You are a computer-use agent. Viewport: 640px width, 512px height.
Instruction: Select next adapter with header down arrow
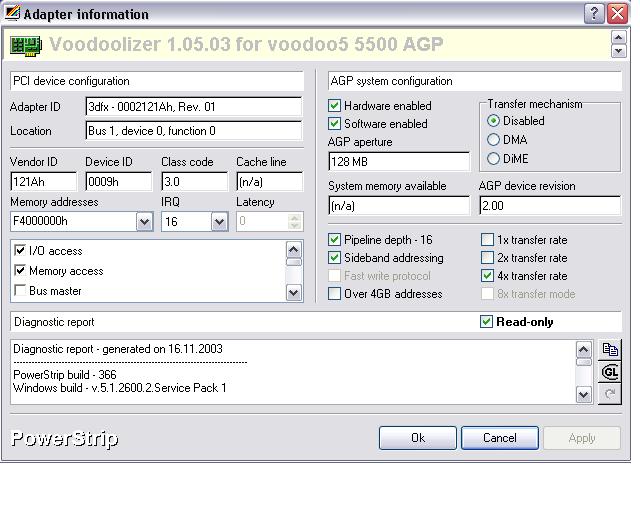(619, 51)
